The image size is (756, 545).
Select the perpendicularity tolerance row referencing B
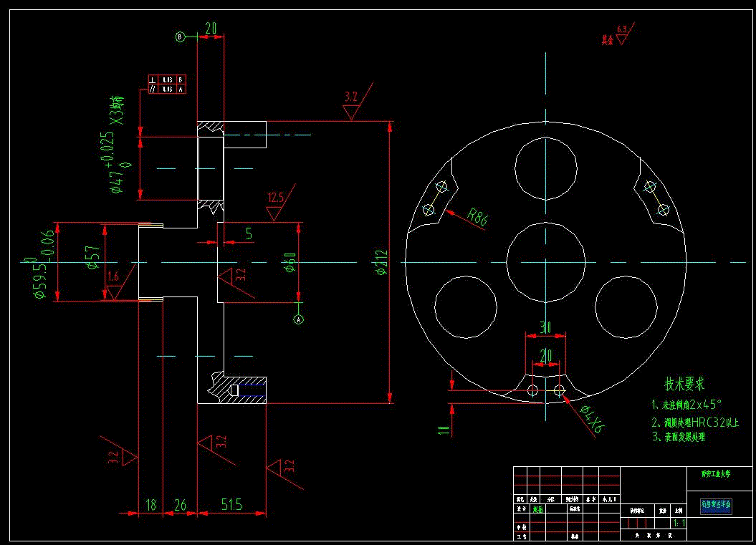coord(167,79)
